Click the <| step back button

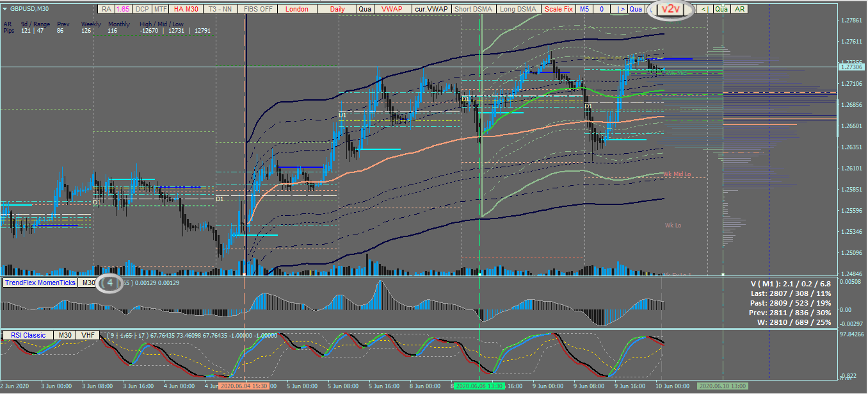705,9
